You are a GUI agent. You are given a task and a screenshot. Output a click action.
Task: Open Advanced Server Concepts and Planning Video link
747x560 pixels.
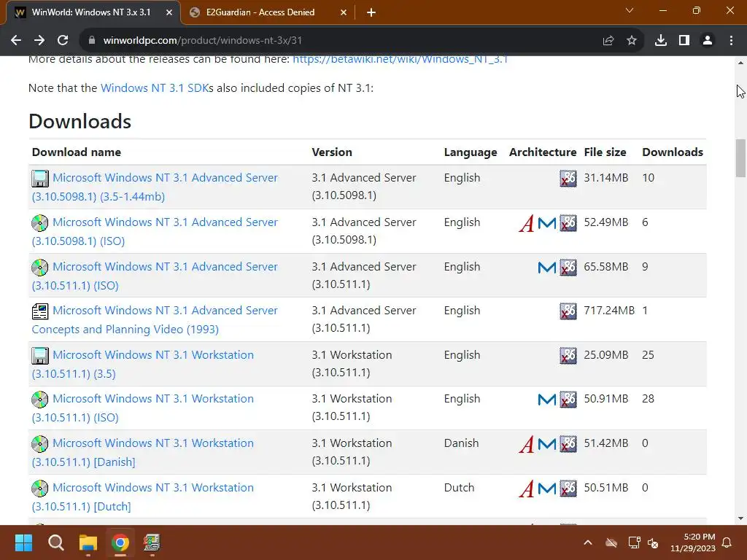coord(155,320)
